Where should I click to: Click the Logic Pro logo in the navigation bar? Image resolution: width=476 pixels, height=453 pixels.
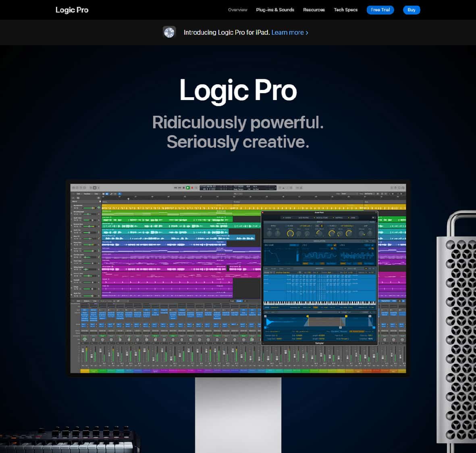coord(72,10)
